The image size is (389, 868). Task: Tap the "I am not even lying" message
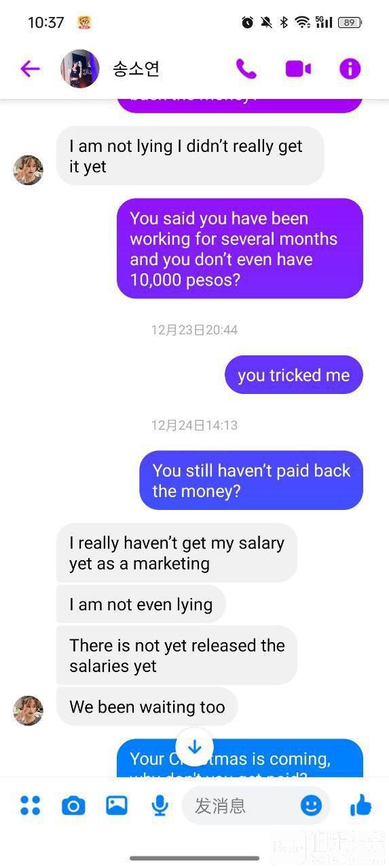click(141, 604)
